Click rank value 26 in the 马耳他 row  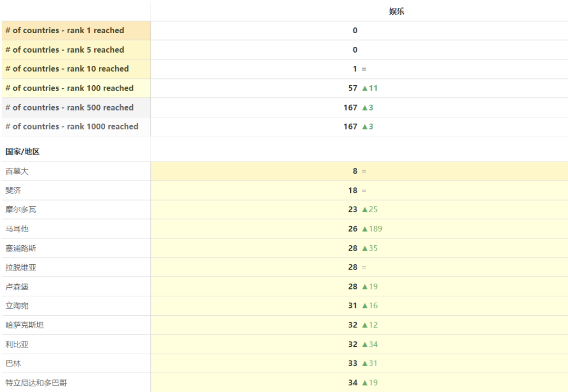coord(353,228)
